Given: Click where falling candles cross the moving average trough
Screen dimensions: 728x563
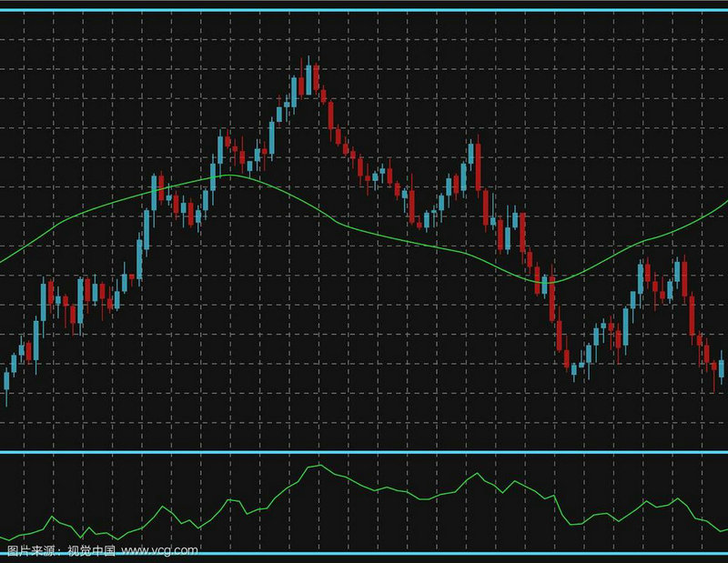Looking at the screenshot, I should (546, 284).
